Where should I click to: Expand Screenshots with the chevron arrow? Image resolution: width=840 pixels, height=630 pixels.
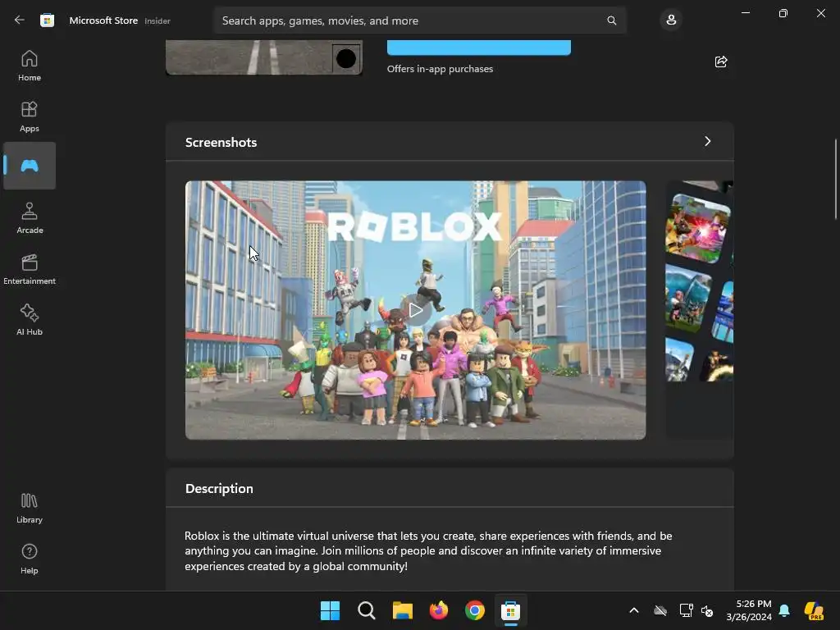tap(708, 141)
